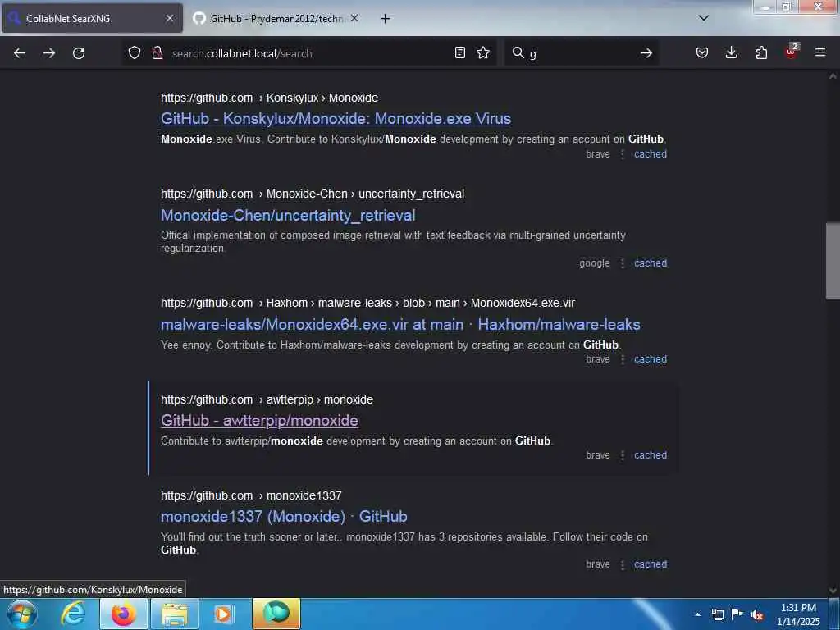Open Firefox application menu
Screen dimensions: 840x630
click(820, 52)
